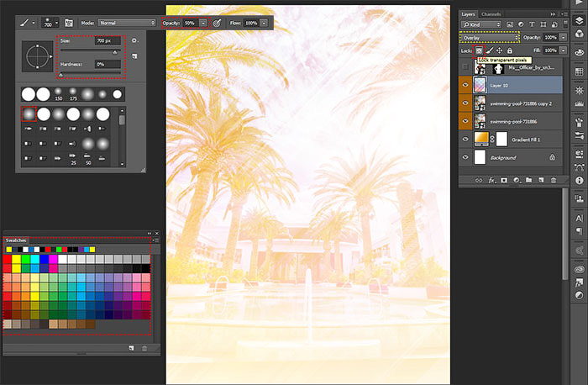Select the Swatches panel tab

click(x=16, y=240)
